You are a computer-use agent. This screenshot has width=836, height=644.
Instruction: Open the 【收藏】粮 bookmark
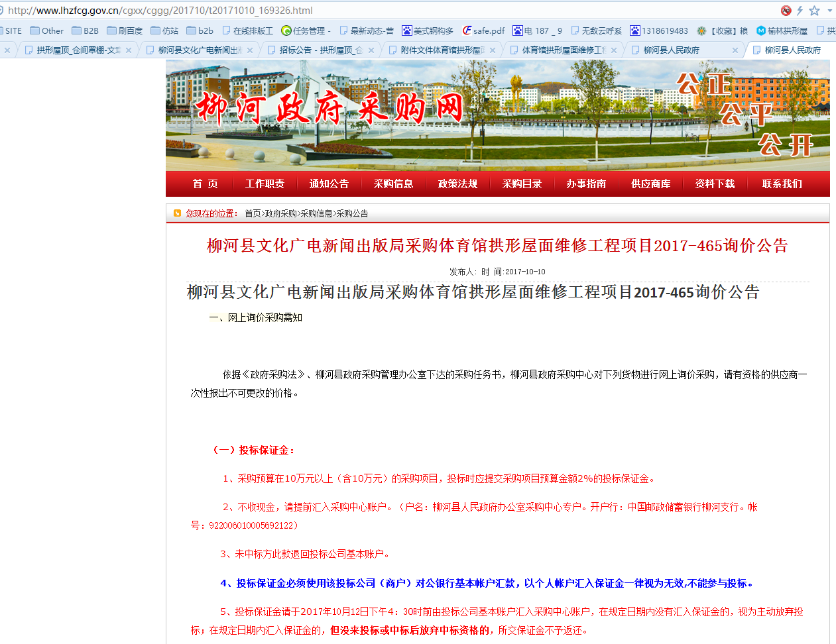(722, 30)
